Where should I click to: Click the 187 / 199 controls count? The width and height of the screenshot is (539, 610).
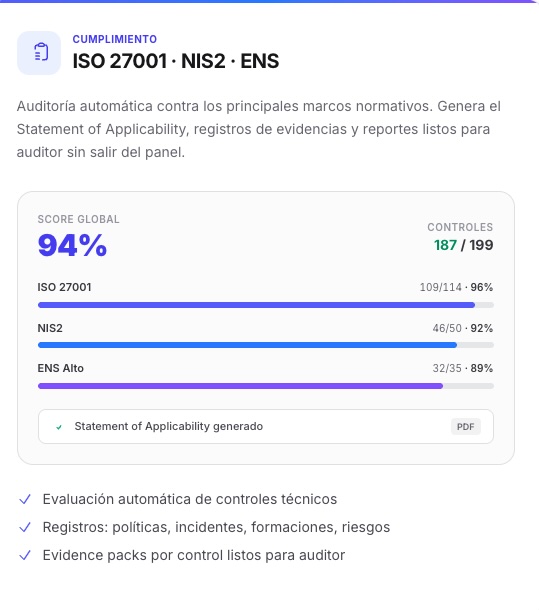tap(464, 245)
